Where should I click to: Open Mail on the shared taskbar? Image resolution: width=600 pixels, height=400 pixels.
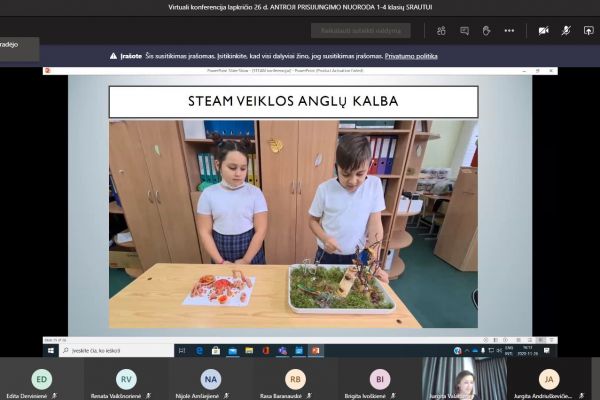pyautogui.click(x=232, y=351)
